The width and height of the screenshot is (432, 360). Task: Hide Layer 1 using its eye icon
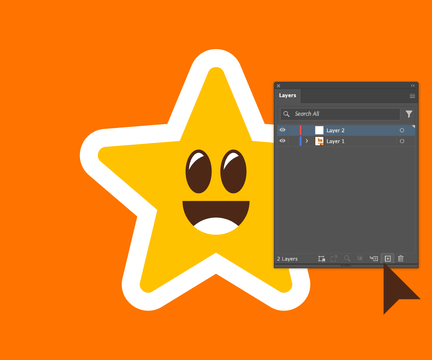(x=282, y=141)
